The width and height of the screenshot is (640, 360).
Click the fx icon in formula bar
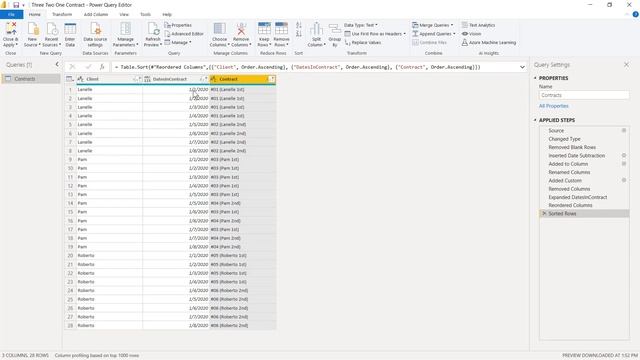tap(102, 67)
